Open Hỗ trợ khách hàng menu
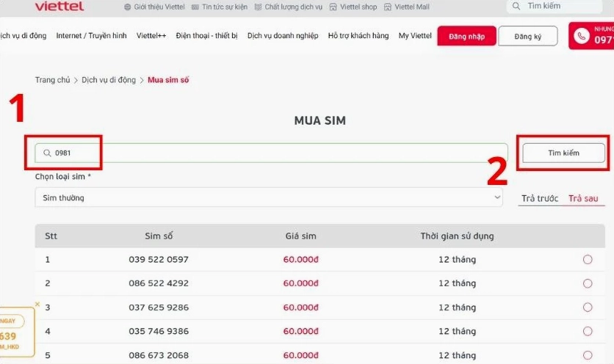 358,36
